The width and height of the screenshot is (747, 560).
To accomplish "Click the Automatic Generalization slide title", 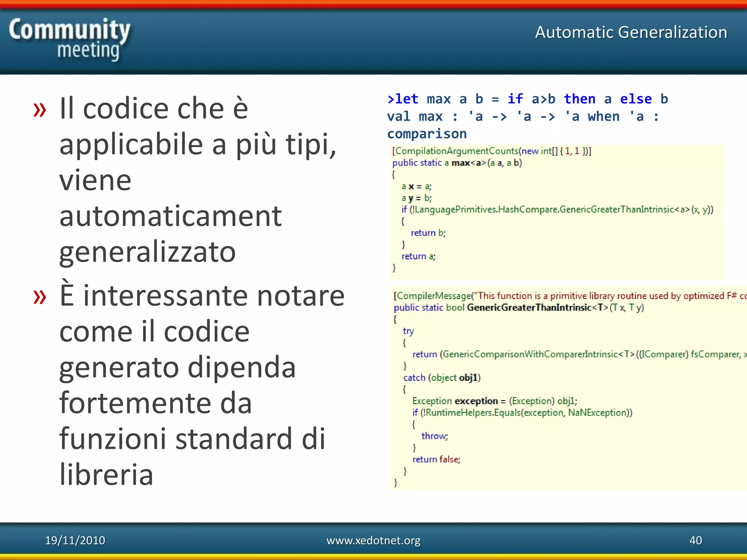I will pyautogui.click(x=631, y=32).
